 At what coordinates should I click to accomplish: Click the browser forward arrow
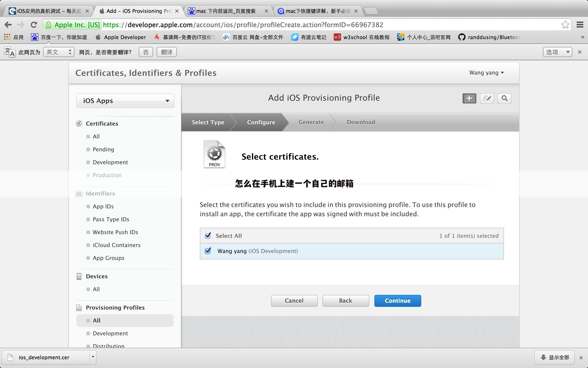coord(21,25)
